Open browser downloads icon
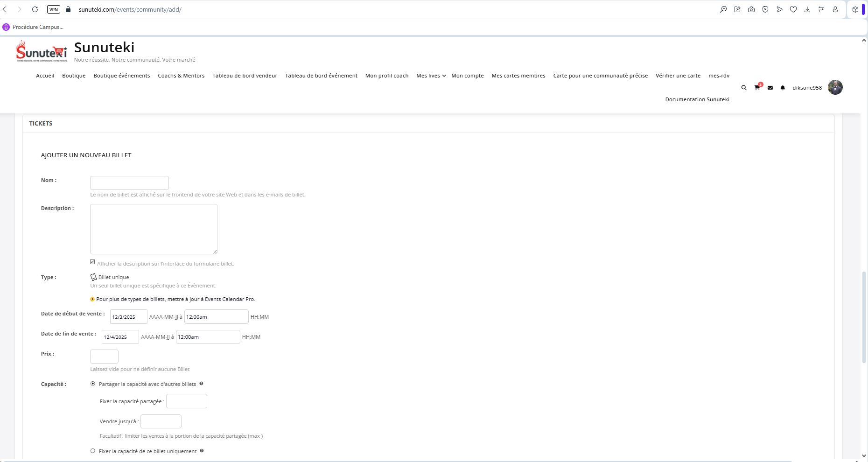868x462 pixels. pyautogui.click(x=807, y=9)
